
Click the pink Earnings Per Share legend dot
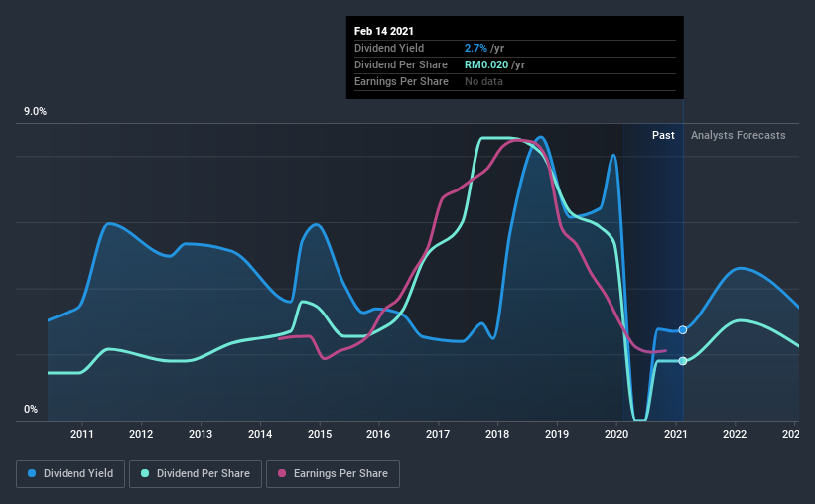pyautogui.click(x=282, y=473)
